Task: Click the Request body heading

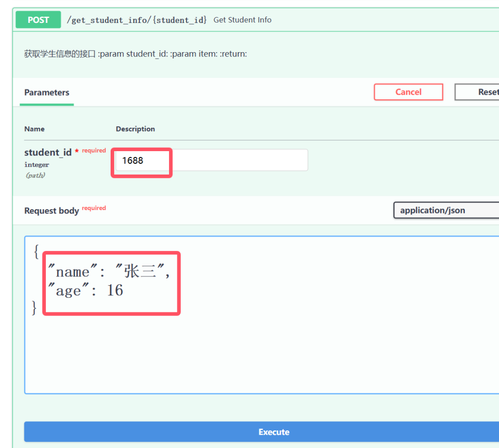Action: point(51,211)
